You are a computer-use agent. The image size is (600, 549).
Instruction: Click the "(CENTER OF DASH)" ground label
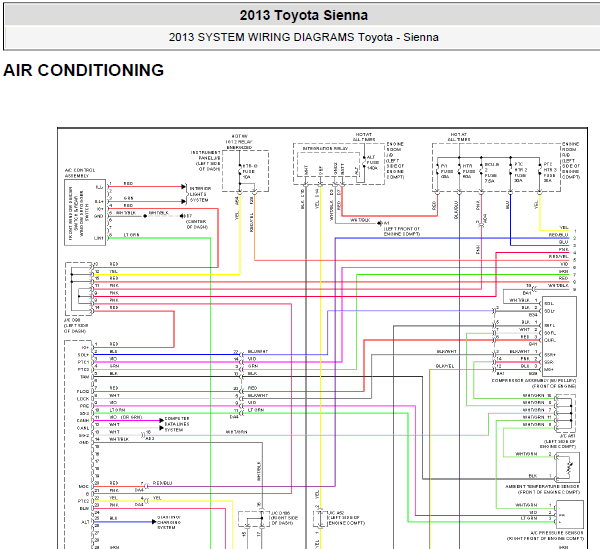[x=197, y=224]
